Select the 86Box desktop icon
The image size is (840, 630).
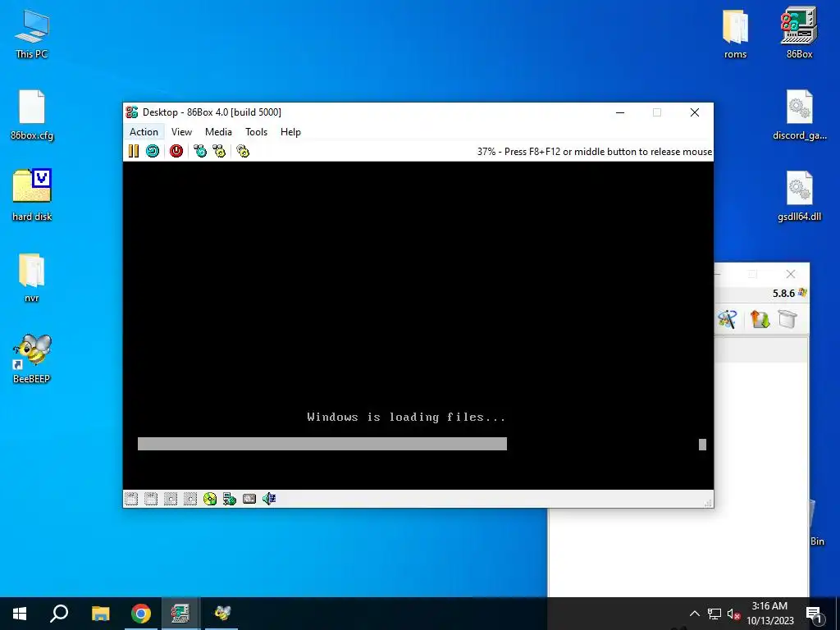click(x=799, y=33)
